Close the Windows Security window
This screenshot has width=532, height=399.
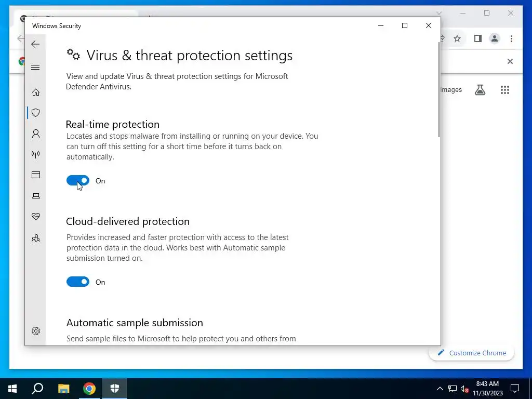click(429, 26)
